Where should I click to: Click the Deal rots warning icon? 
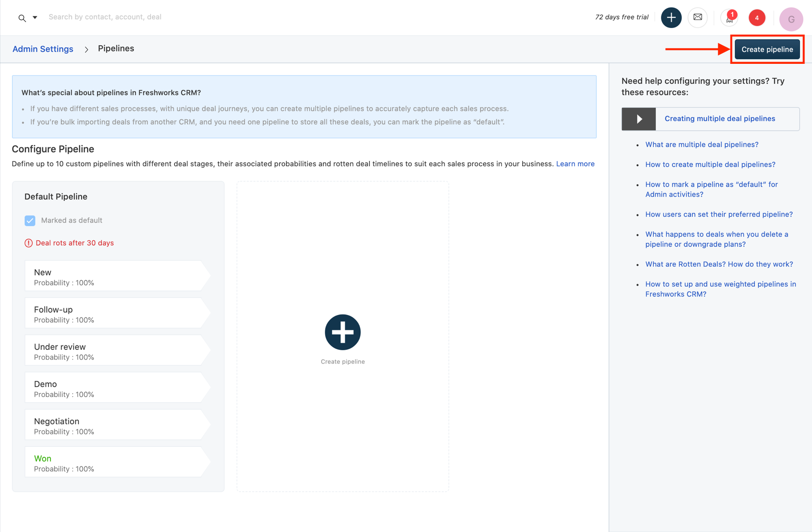coord(28,243)
